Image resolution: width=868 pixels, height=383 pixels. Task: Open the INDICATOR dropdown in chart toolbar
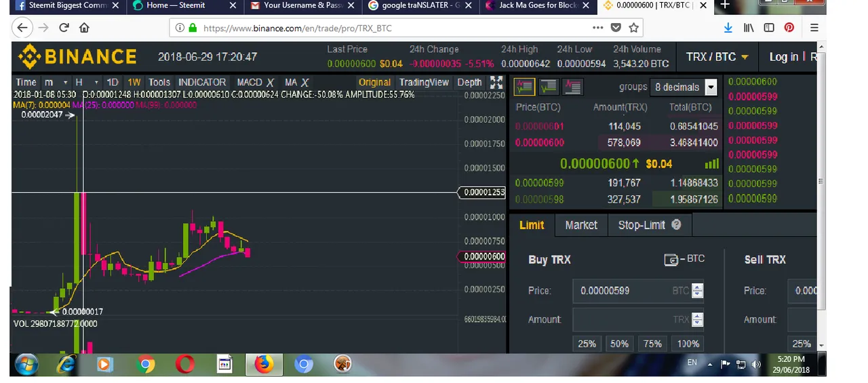coord(202,82)
